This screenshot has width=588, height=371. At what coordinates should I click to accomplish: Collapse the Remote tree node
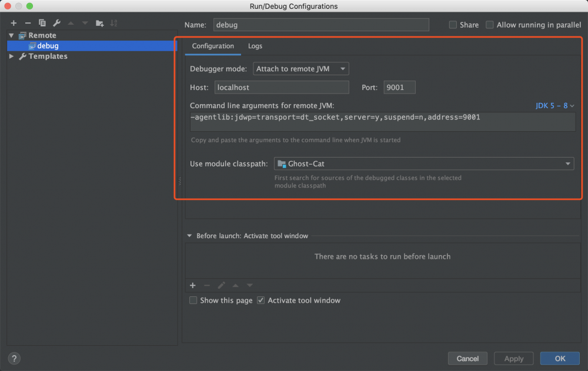click(x=12, y=35)
